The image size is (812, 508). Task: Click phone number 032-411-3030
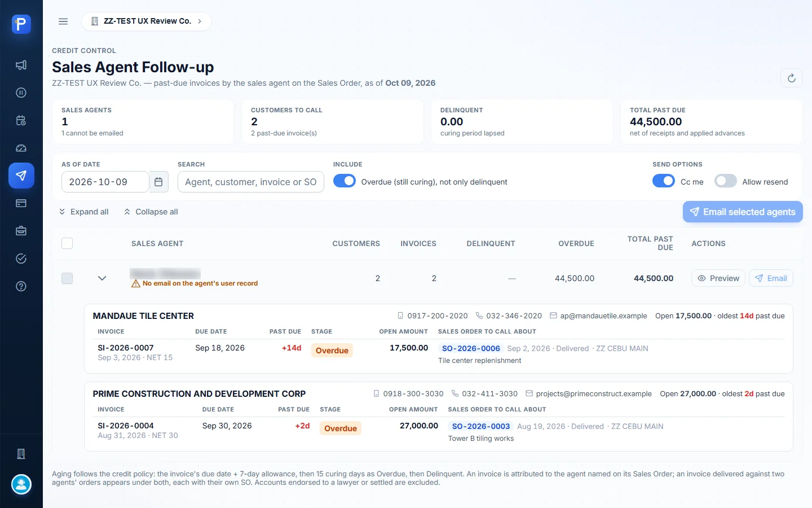tap(489, 394)
